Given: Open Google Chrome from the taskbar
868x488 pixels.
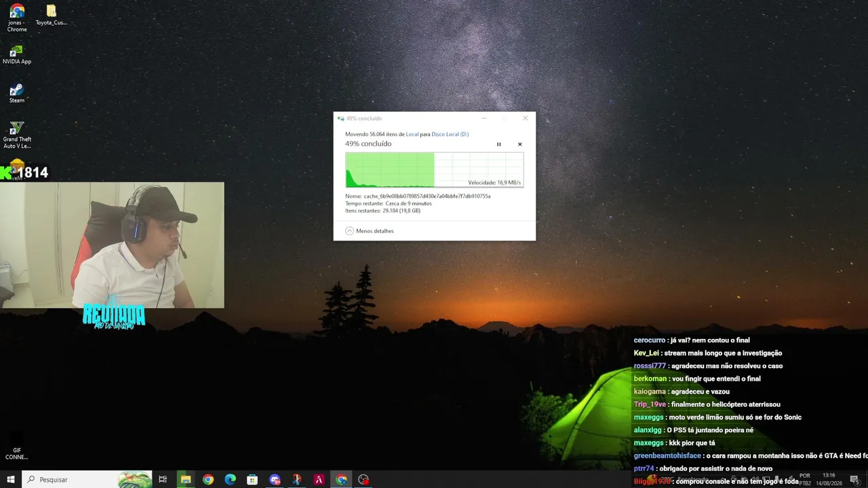Looking at the screenshot, I should [x=208, y=479].
